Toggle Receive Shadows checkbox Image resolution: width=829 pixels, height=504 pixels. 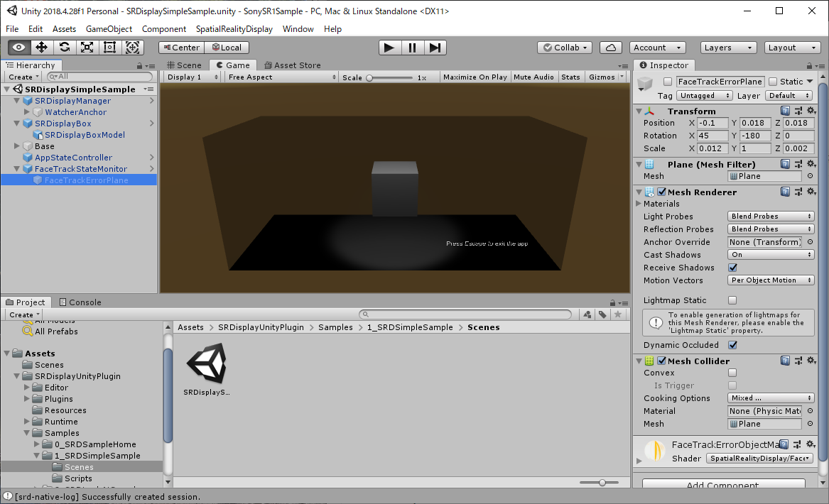tap(733, 268)
